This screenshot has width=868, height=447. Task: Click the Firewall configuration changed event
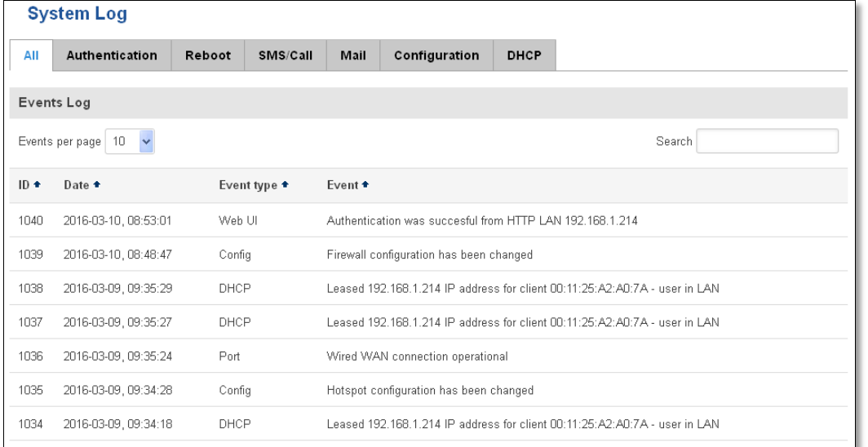pos(428,254)
